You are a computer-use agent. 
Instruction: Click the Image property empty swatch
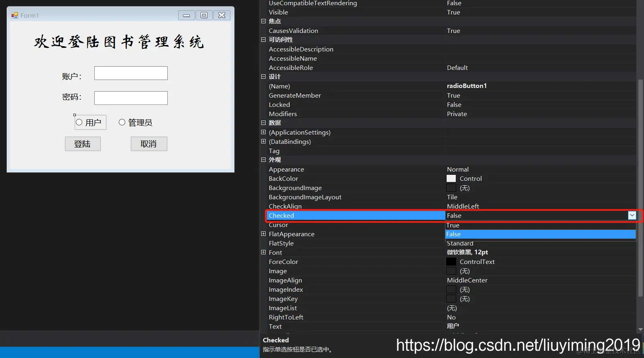pyautogui.click(x=451, y=271)
